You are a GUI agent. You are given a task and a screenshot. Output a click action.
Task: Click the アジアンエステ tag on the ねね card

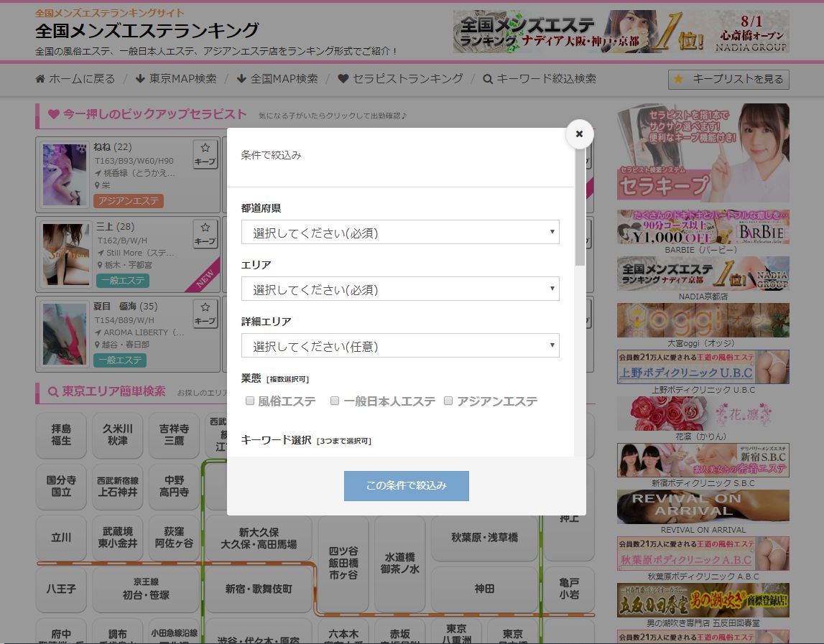[129, 200]
